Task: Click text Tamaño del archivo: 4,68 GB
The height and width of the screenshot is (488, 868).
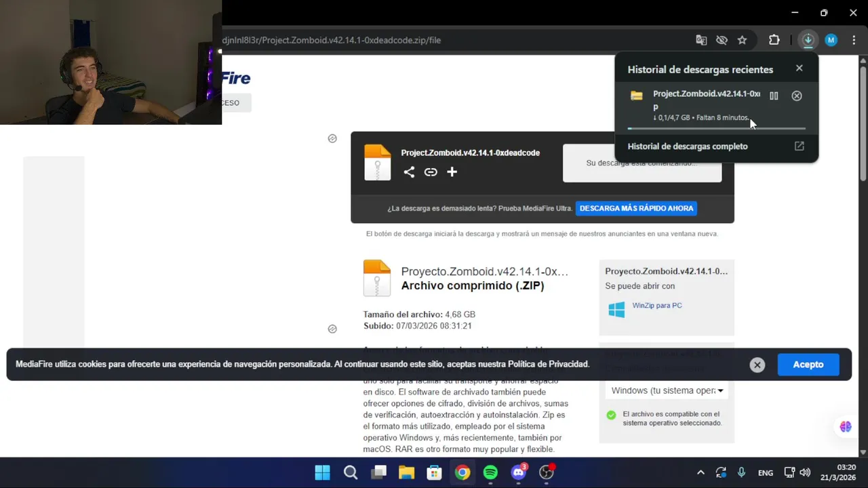Action: [419, 314]
